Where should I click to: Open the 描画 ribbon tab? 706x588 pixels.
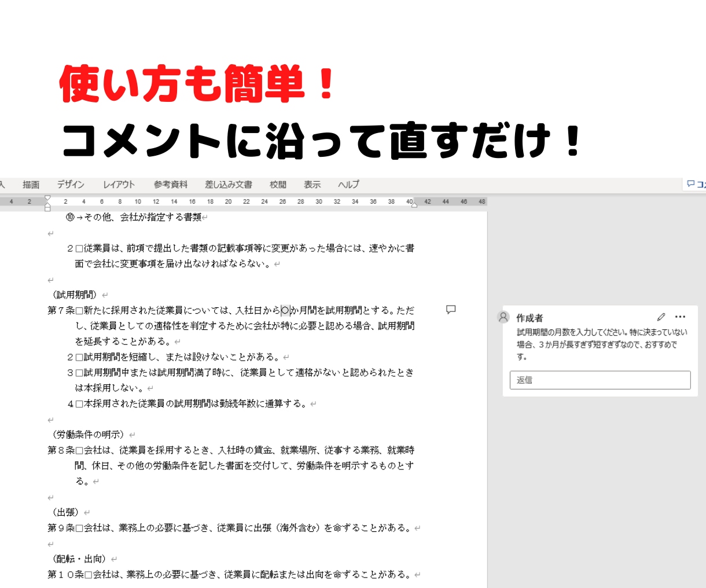pos(31,185)
